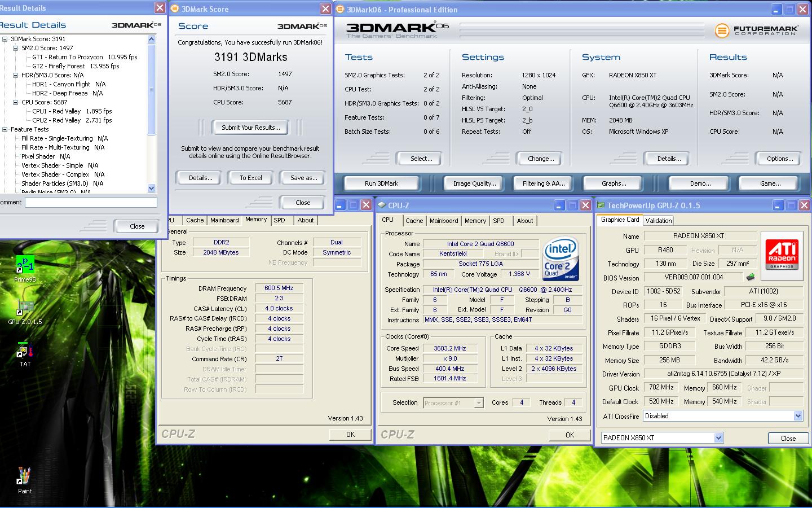Click Close in Result Details window
Screen dimensions: 812x508
[137, 226]
